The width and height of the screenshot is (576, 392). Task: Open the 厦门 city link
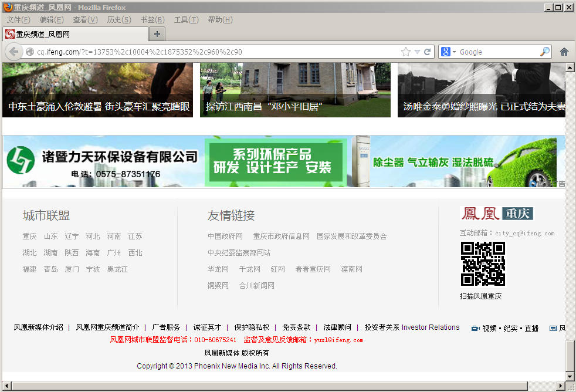click(x=72, y=269)
